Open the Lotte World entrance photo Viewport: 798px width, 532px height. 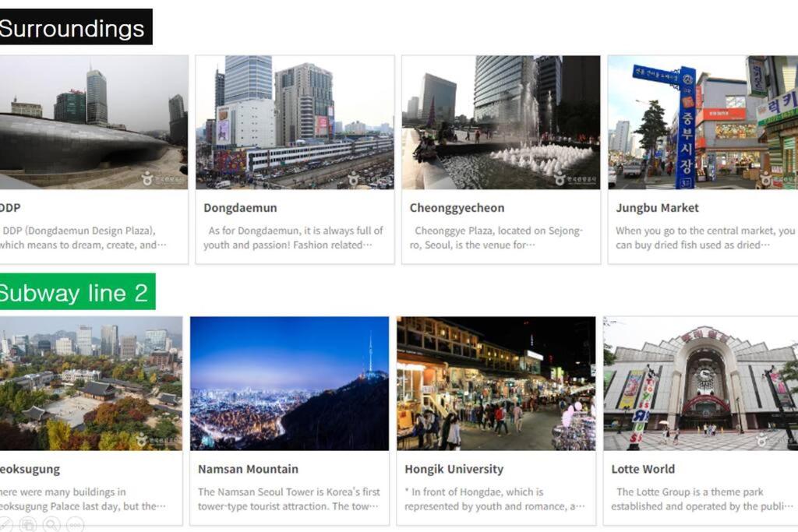point(701,383)
